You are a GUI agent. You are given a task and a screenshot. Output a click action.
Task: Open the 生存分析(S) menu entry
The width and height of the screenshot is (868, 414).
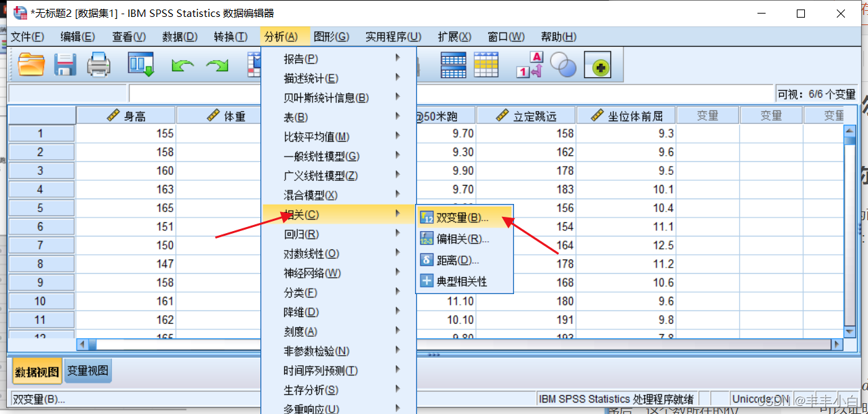click(338, 390)
